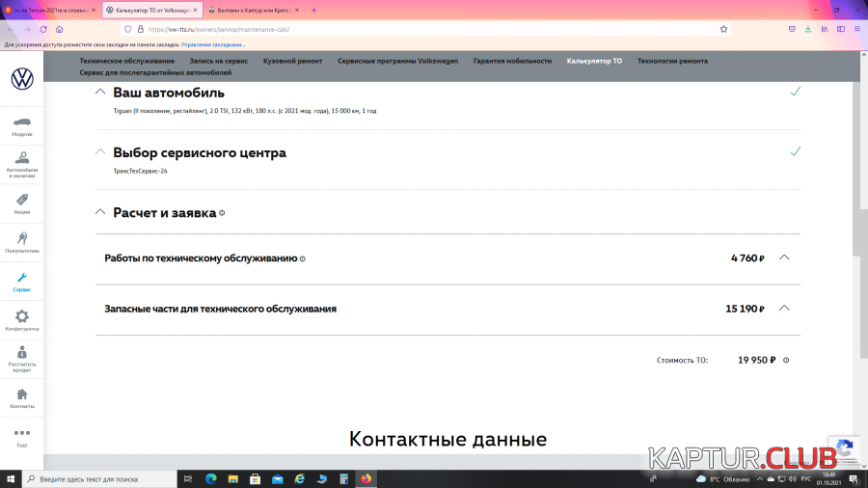The width and height of the screenshot is (868, 488).
Task: Open Технологии ремонта menu item
Action: pos(672,61)
